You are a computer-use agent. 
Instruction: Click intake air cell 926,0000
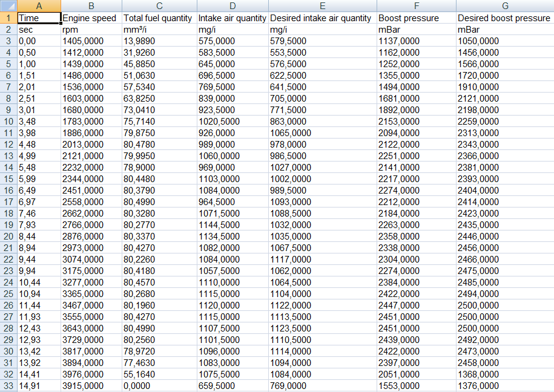[232, 133]
